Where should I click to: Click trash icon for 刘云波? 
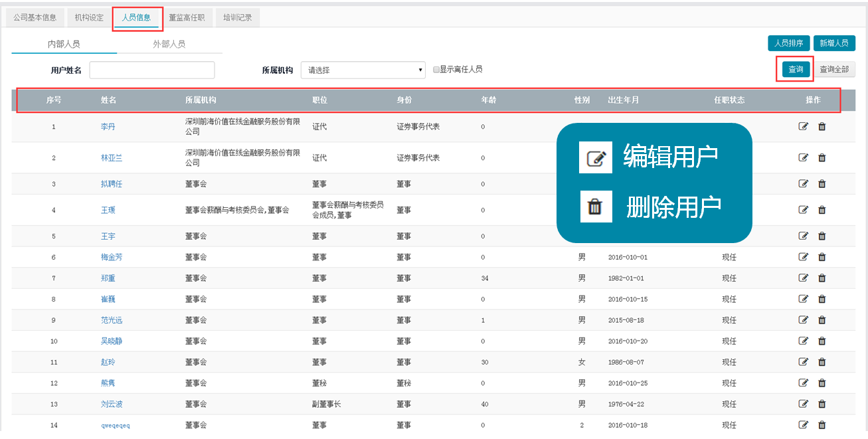822,404
